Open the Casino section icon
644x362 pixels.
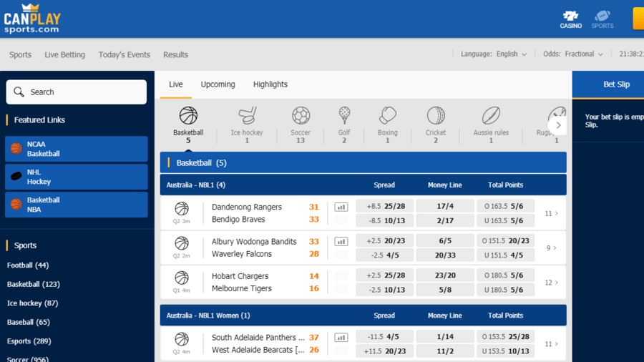click(570, 19)
